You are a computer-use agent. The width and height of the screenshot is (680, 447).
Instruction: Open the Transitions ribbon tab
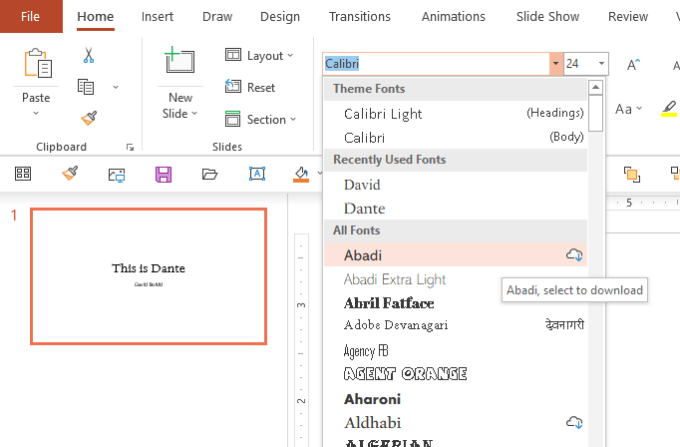point(360,16)
